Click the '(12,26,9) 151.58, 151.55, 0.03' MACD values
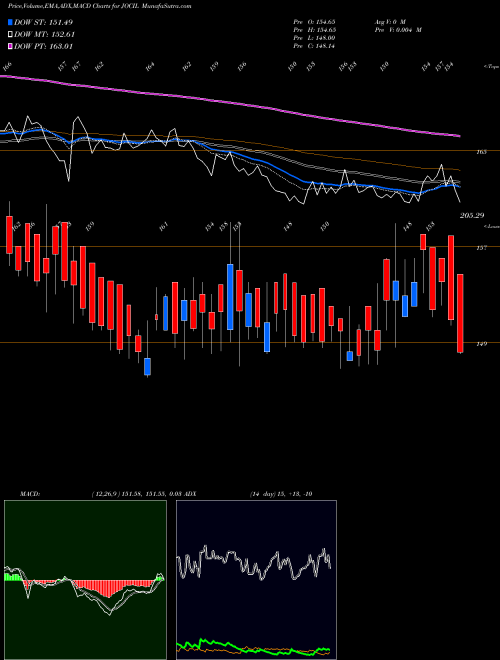 click(x=136, y=494)
